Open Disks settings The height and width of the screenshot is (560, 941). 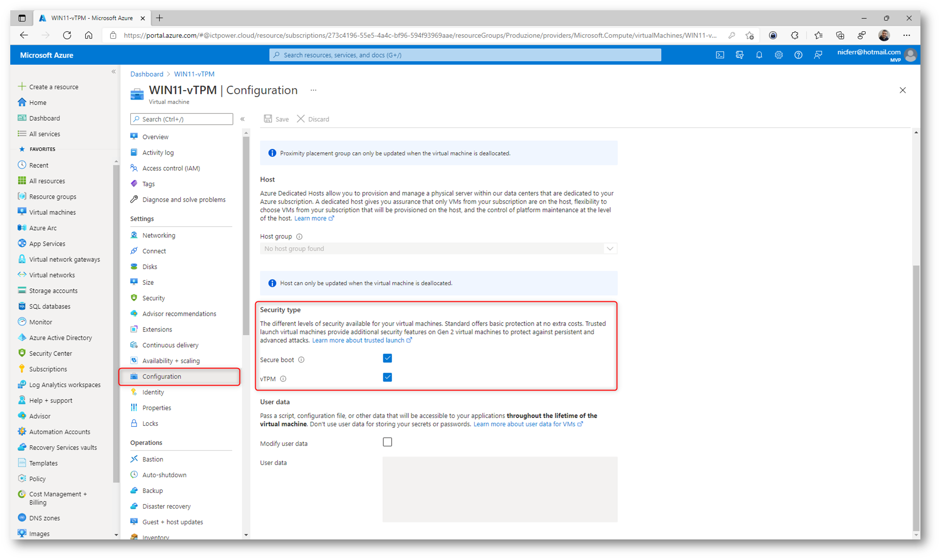tap(149, 267)
